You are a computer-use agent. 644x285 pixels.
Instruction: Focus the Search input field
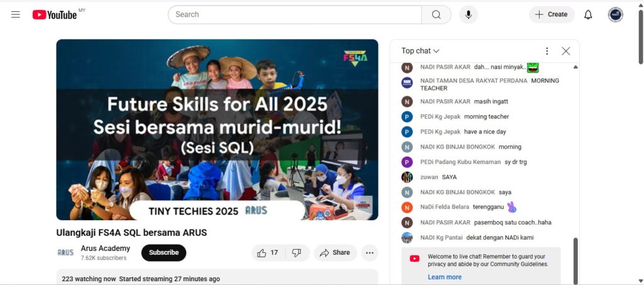(295, 14)
